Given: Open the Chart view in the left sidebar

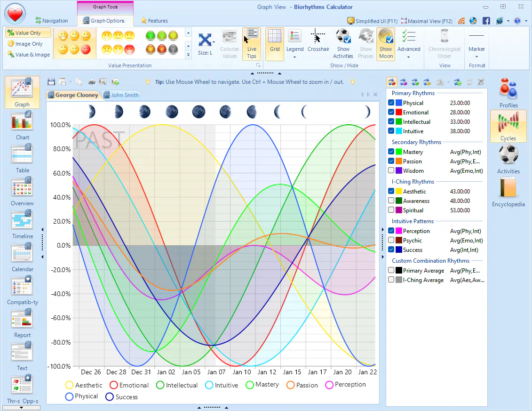Looking at the screenshot, I should 22,124.
